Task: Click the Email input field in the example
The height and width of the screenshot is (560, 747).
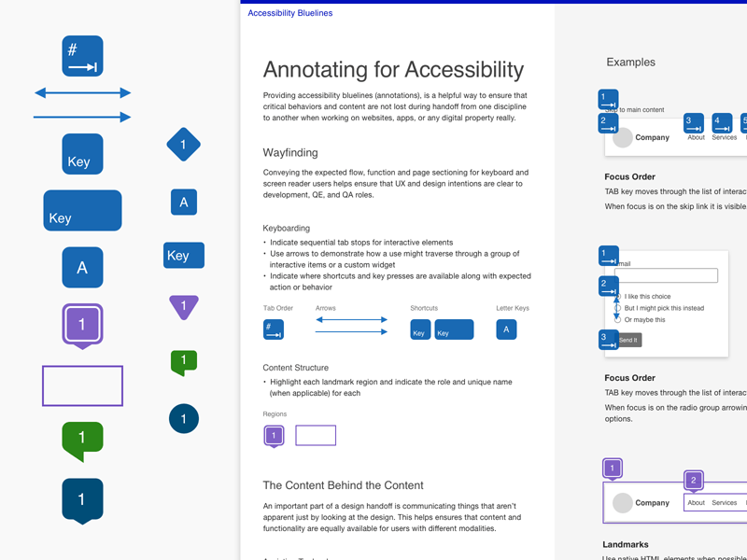Action: (x=665, y=274)
